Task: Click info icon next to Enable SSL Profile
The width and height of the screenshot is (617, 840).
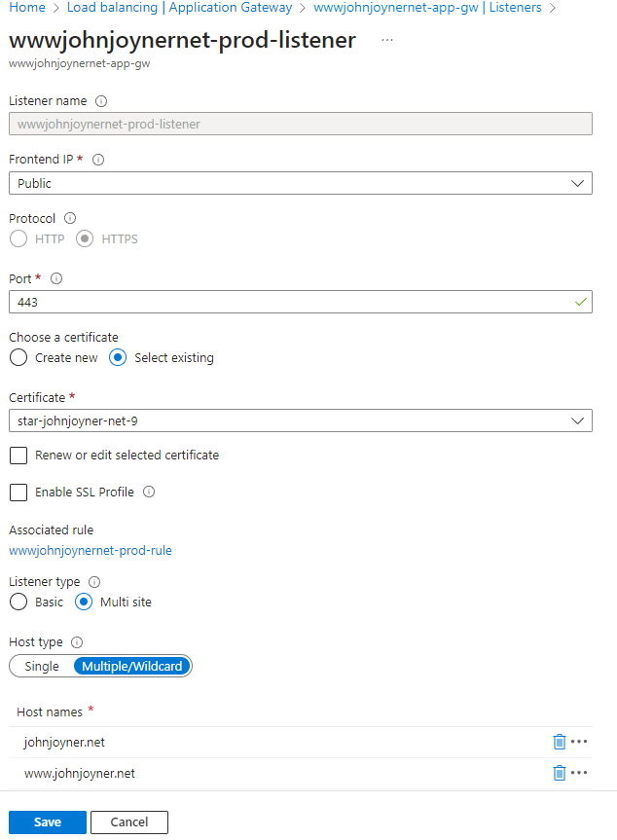Action: click(x=149, y=493)
